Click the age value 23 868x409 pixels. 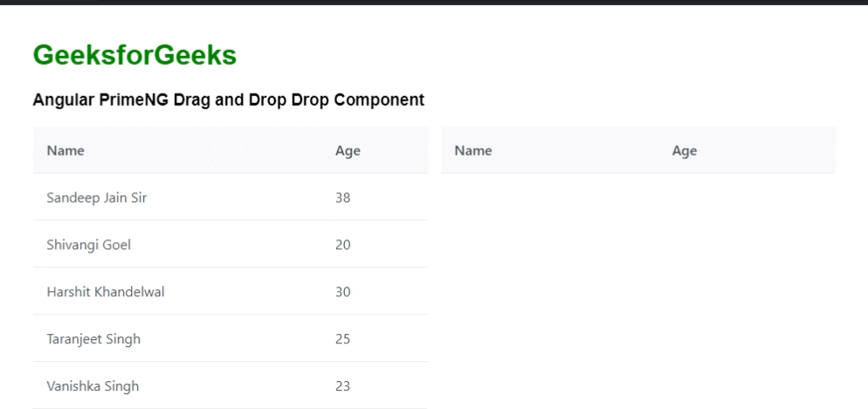click(342, 386)
